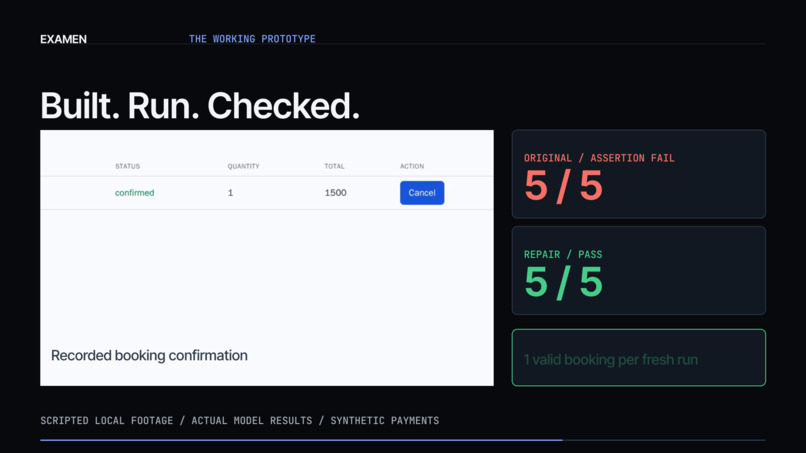Click the TOTAL column header
806x453 pixels.
pyautogui.click(x=334, y=166)
